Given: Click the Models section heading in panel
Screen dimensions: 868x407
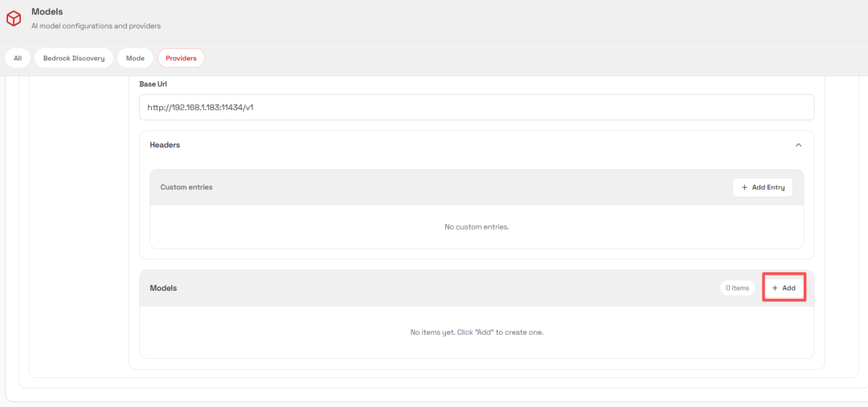Looking at the screenshot, I should [163, 288].
